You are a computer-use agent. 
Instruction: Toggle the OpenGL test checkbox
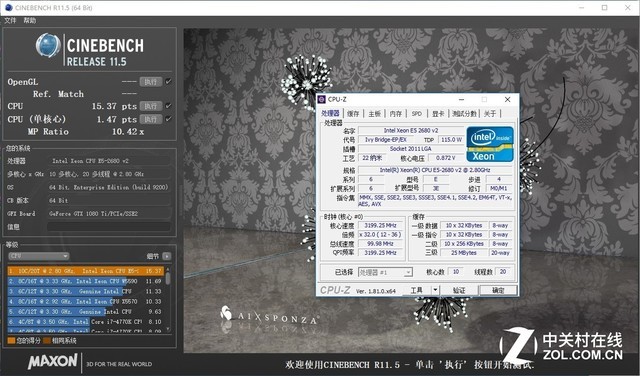point(168,82)
